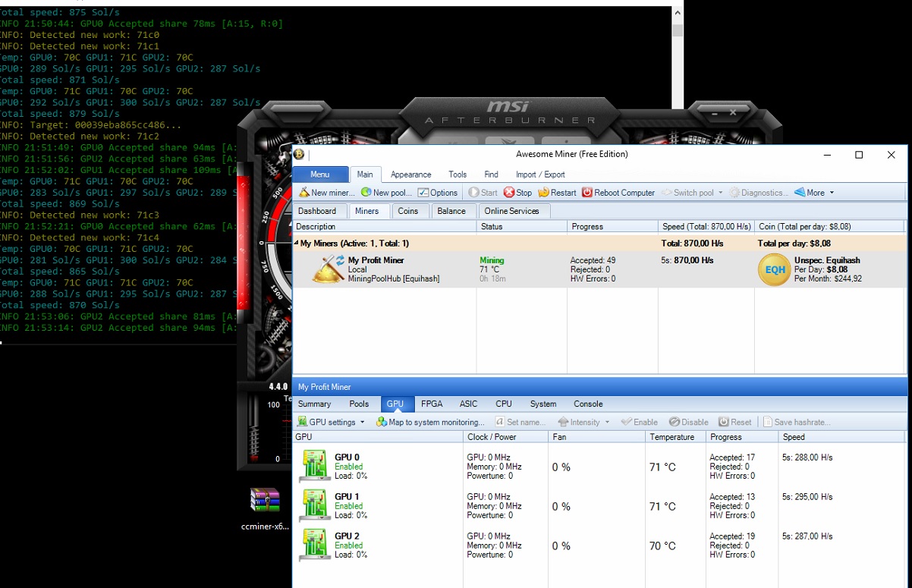Select the ccminer desktop archive icon
The image size is (912, 588).
pos(265,509)
